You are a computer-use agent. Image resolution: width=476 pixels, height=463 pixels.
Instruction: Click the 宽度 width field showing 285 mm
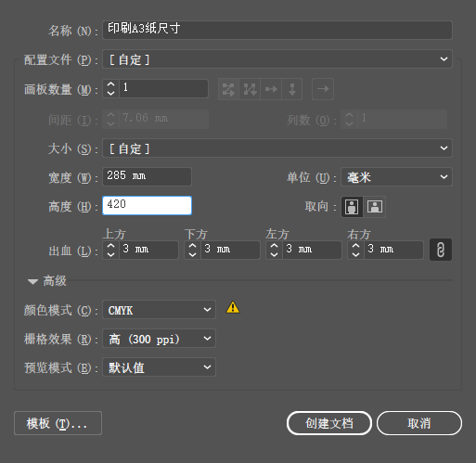pos(147,177)
